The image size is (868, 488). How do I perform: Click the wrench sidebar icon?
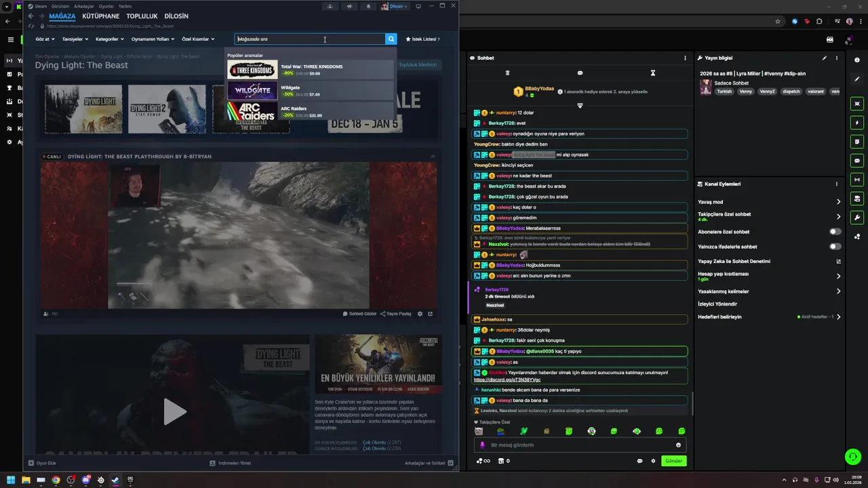858,218
